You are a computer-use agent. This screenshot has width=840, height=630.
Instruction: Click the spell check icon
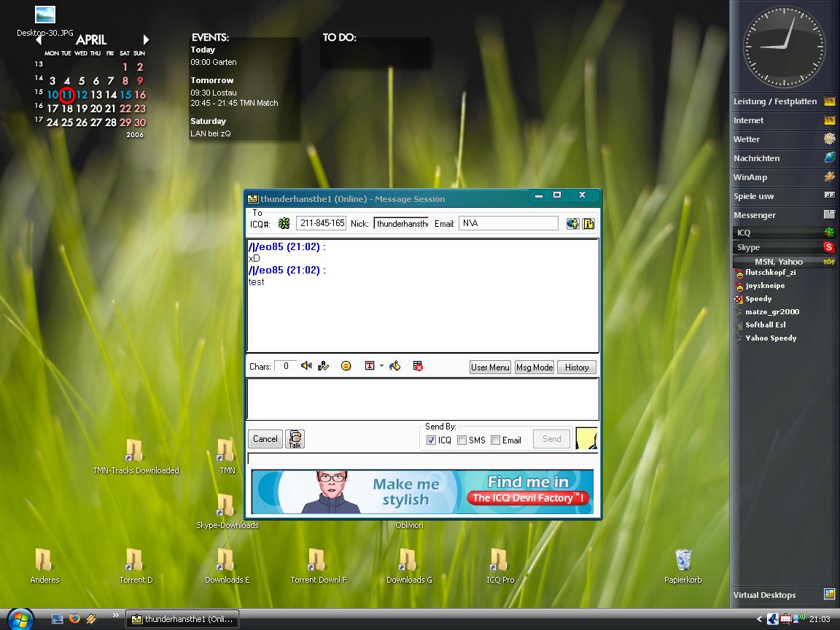[x=324, y=366]
